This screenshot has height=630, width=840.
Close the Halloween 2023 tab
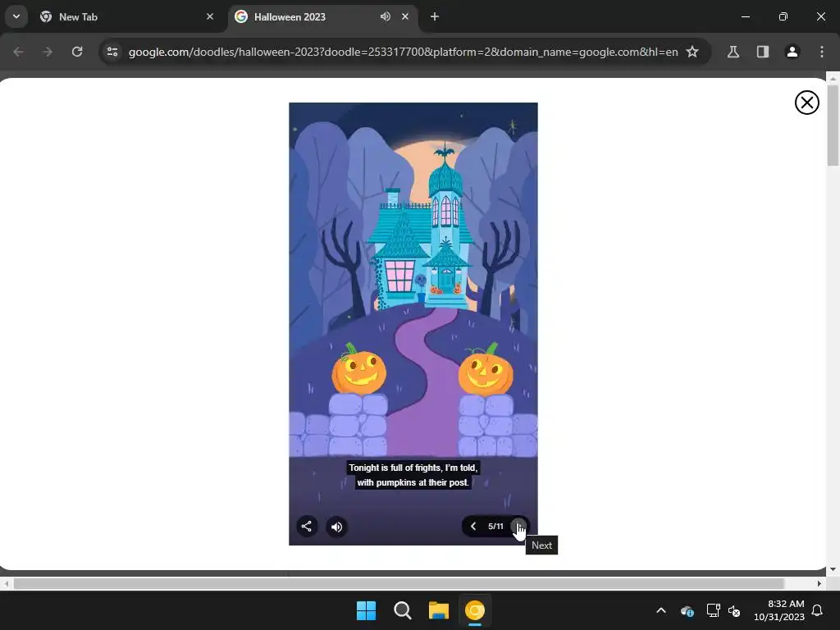coord(405,16)
